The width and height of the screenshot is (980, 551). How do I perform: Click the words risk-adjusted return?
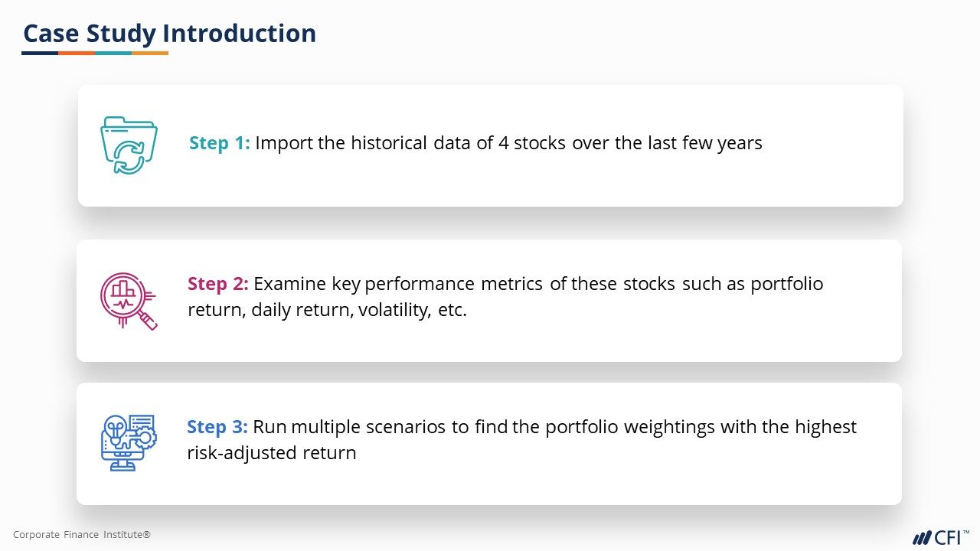pos(271,452)
